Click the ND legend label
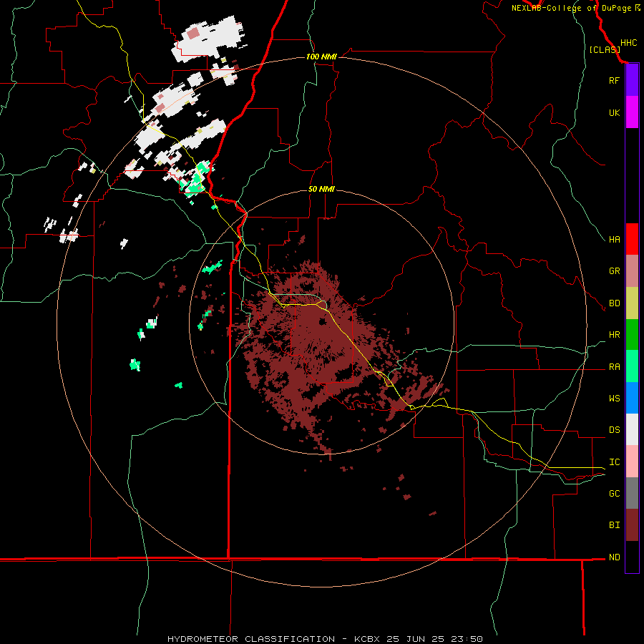This screenshot has width=644, height=644. [615, 557]
